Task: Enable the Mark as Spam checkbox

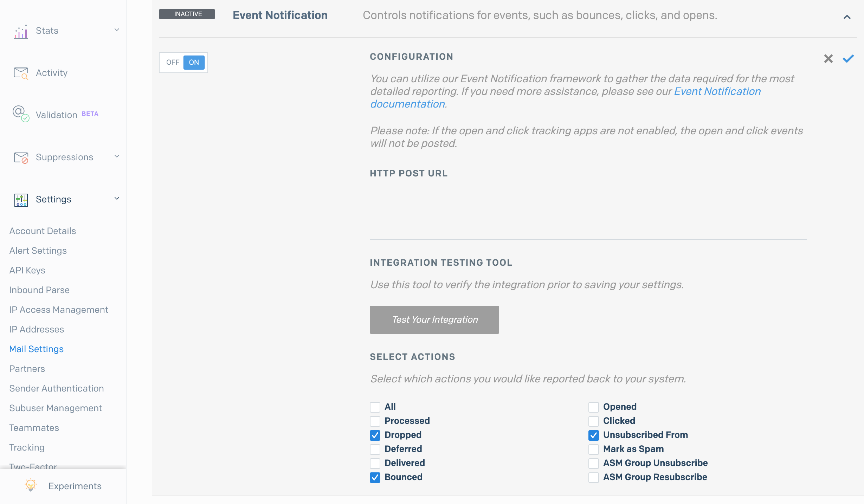Action: click(x=594, y=449)
